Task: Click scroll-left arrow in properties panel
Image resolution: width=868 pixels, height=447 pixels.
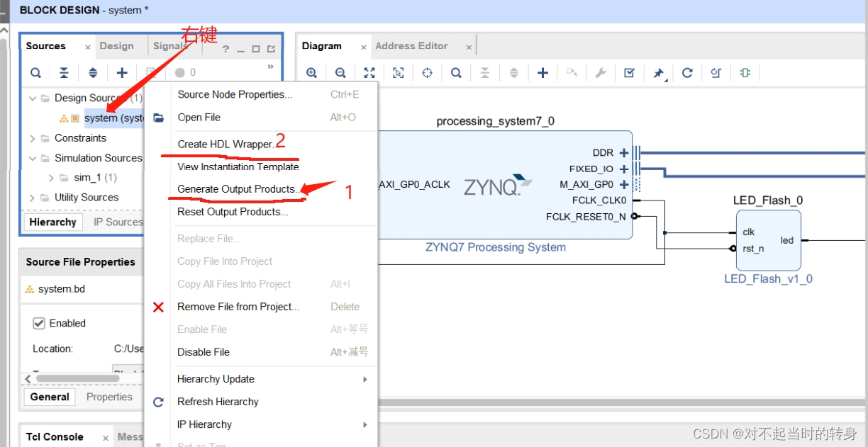Action: (x=28, y=378)
